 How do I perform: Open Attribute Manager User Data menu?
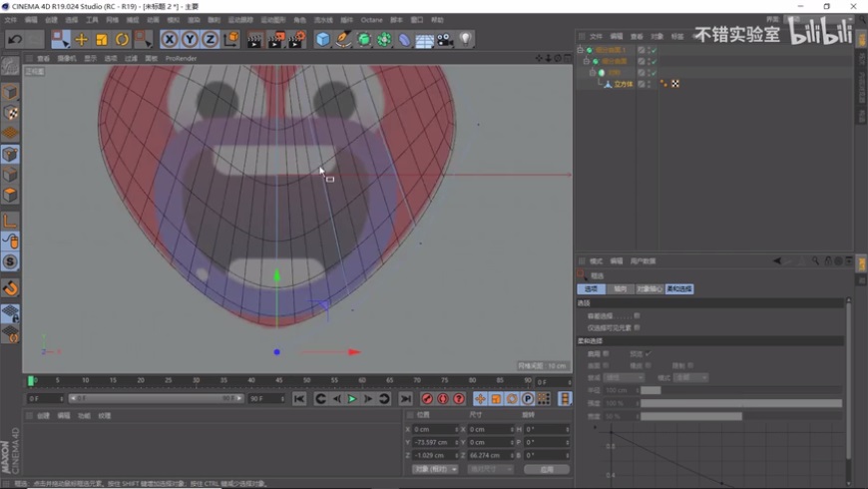pyautogui.click(x=643, y=260)
